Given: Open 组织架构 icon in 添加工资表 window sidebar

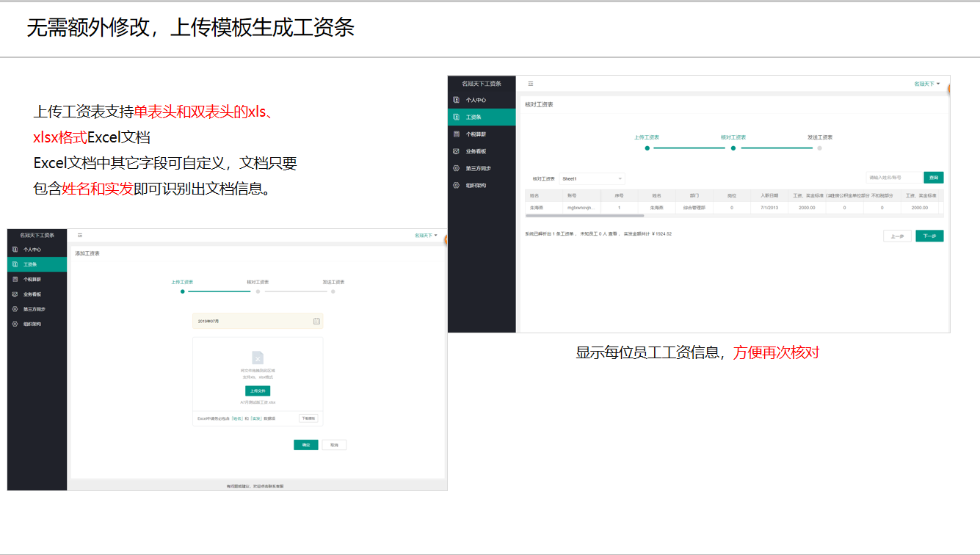Looking at the screenshot, I should pyautogui.click(x=15, y=324).
